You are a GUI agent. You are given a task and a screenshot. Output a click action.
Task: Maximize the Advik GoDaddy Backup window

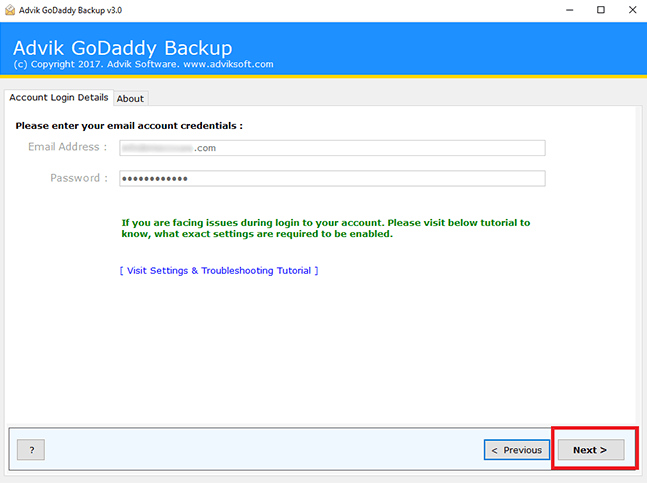601,10
